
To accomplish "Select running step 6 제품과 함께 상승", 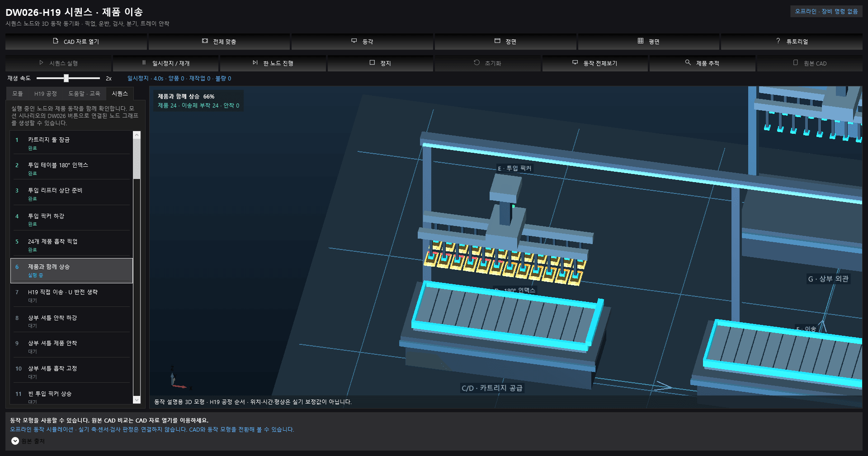I will click(x=71, y=271).
